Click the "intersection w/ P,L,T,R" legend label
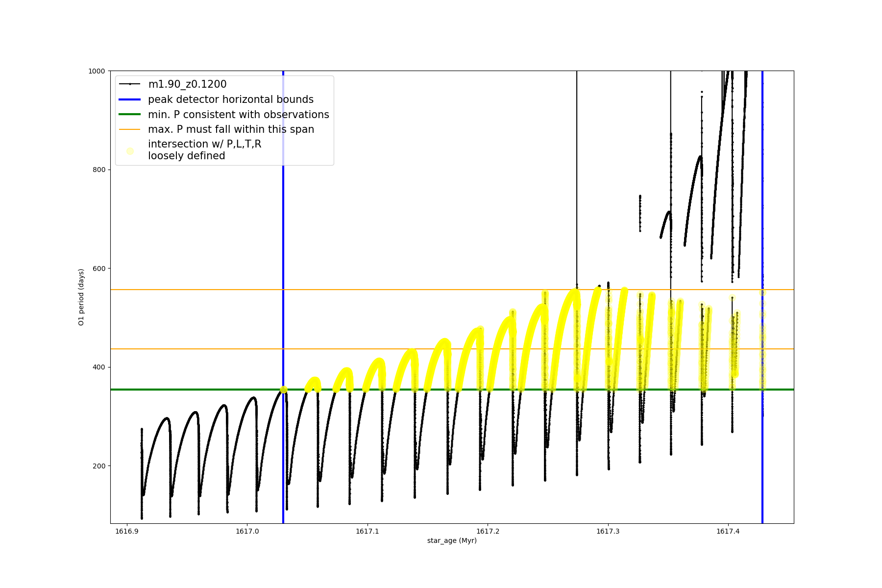The image size is (882, 588). (204, 144)
